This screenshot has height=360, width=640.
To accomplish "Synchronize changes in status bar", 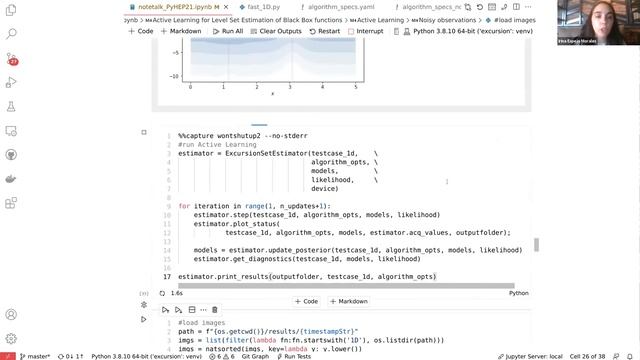I will tap(70, 356).
